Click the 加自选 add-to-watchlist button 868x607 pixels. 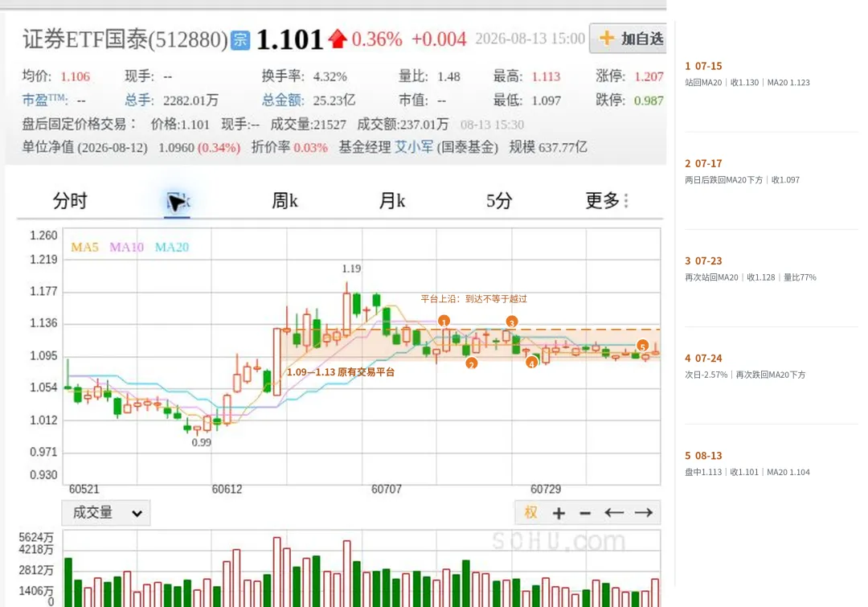coord(628,39)
